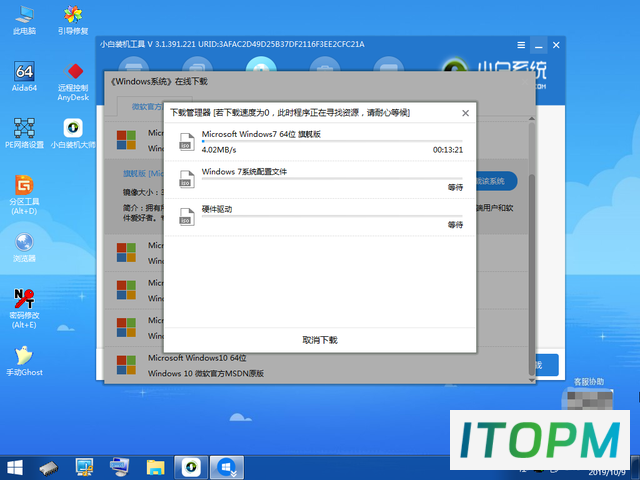
Task: Open the PE网络设置 desktop icon
Action: 24,133
